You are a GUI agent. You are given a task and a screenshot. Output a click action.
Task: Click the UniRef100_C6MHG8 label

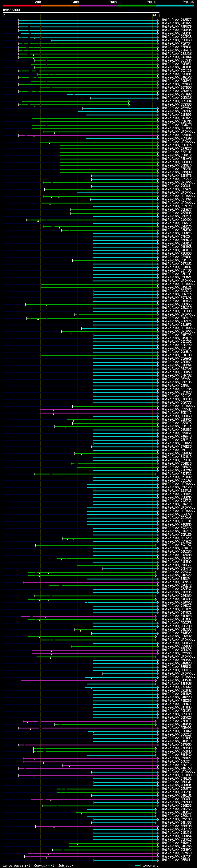pos(177,416)
